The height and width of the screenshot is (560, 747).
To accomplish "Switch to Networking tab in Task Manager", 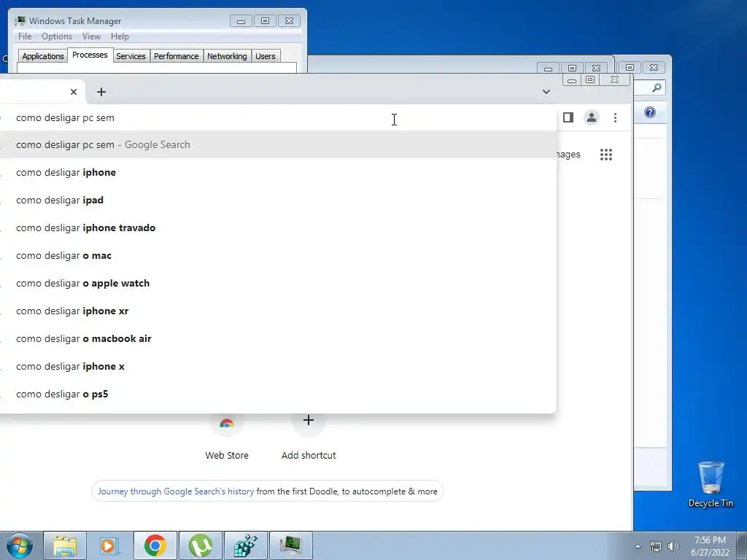I will pyautogui.click(x=227, y=56).
